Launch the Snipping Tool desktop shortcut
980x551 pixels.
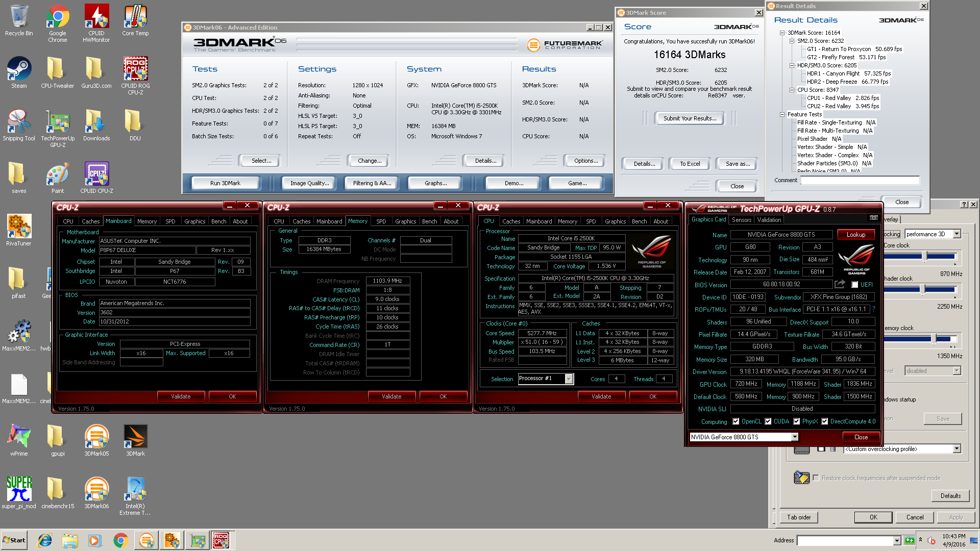click(19, 125)
